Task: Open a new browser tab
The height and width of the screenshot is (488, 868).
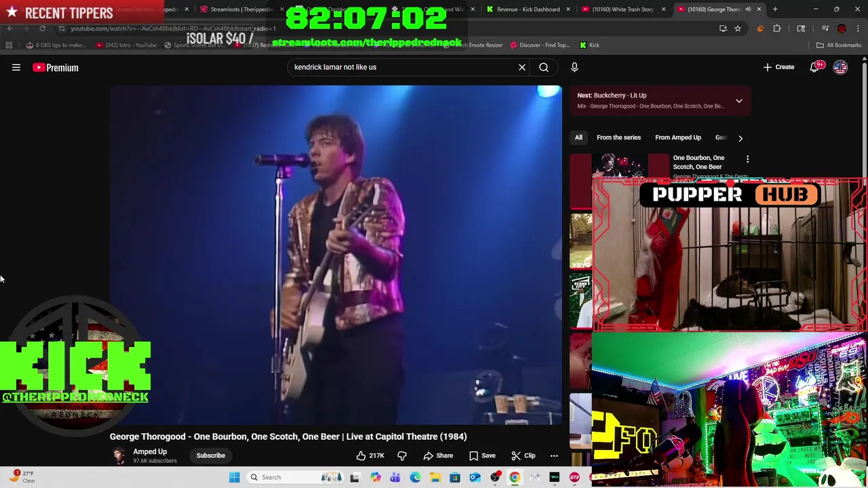Action: pyautogui.click(x=775, y=9)
